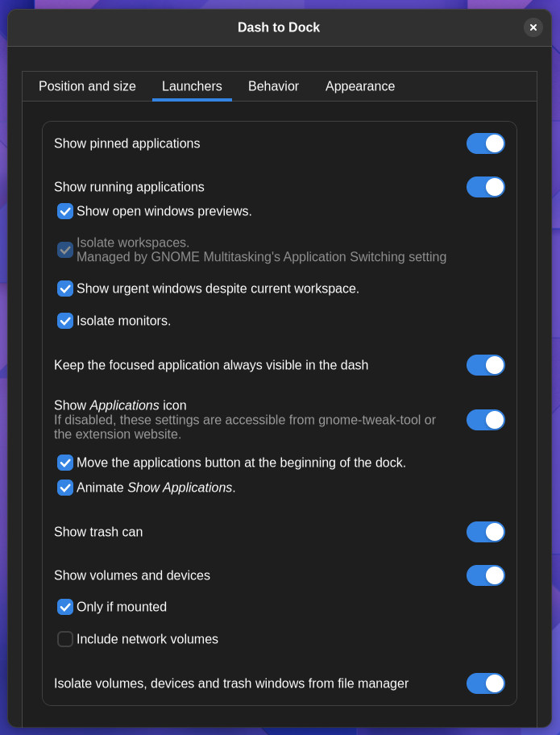Open the Position and size tab

click(87, 86)
